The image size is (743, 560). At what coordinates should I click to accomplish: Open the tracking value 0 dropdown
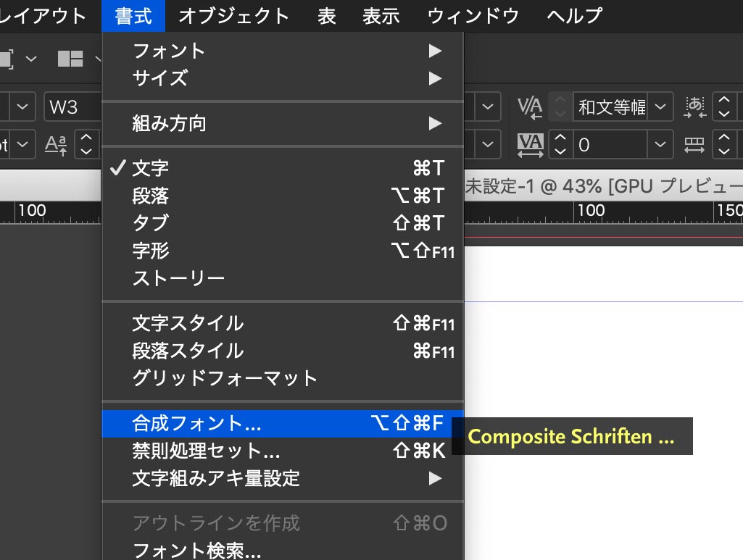pyautogui.click(x=659, y=145)
